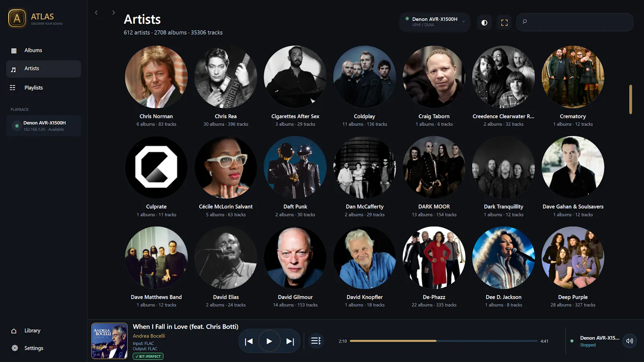
Task: Open the play queue
Action: click(316, 341)
